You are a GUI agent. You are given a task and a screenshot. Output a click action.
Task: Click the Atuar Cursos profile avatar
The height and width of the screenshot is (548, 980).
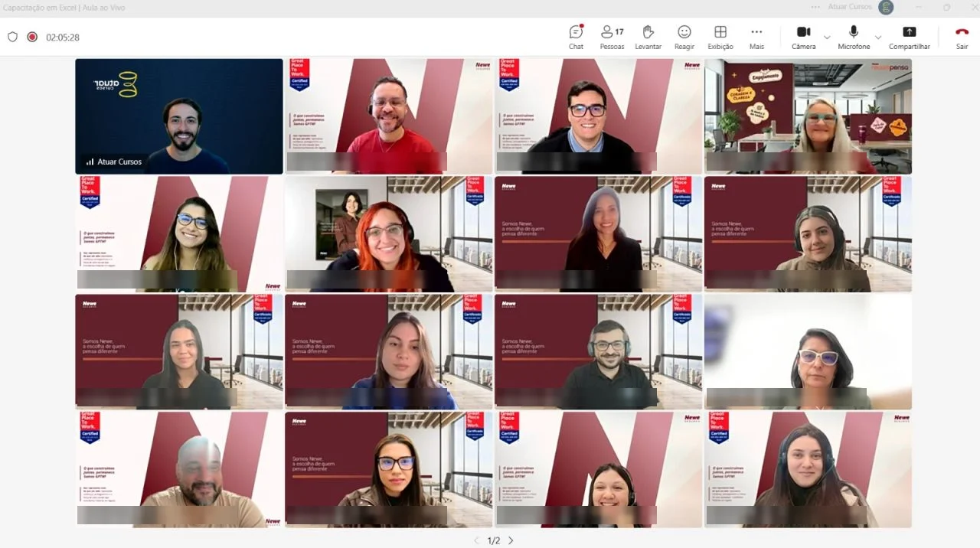click(x=886, y=7)
